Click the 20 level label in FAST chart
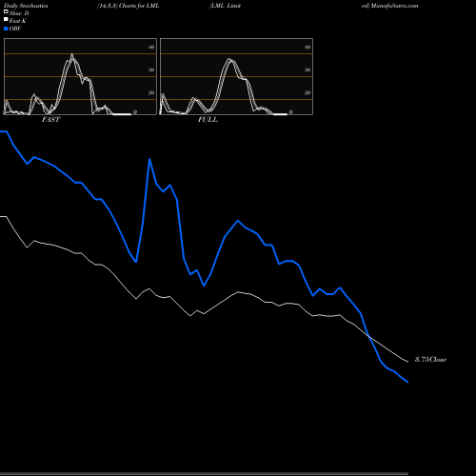Screen dimensions: 476x476 pos(151,92)
